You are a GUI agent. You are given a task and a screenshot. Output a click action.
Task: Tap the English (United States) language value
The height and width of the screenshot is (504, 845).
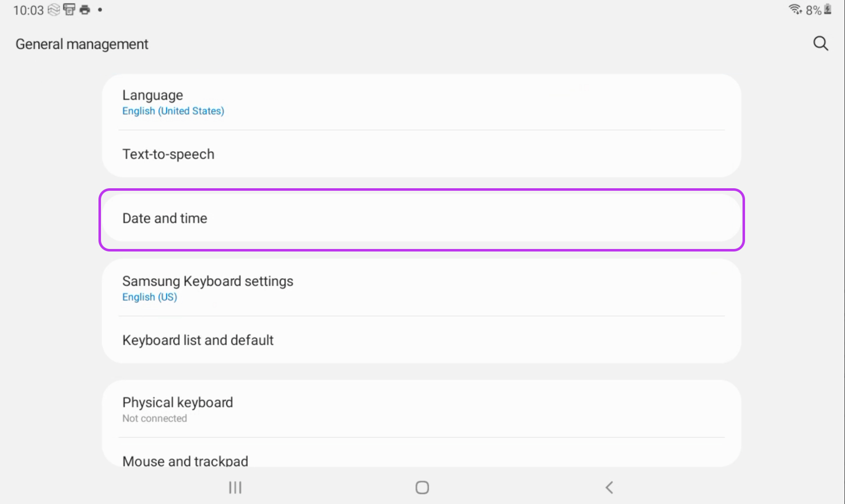[173, 111]
